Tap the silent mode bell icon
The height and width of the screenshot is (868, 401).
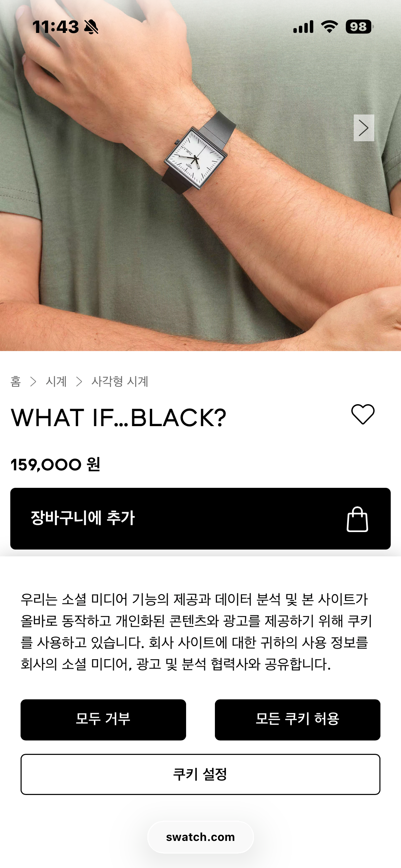point(91,27)
